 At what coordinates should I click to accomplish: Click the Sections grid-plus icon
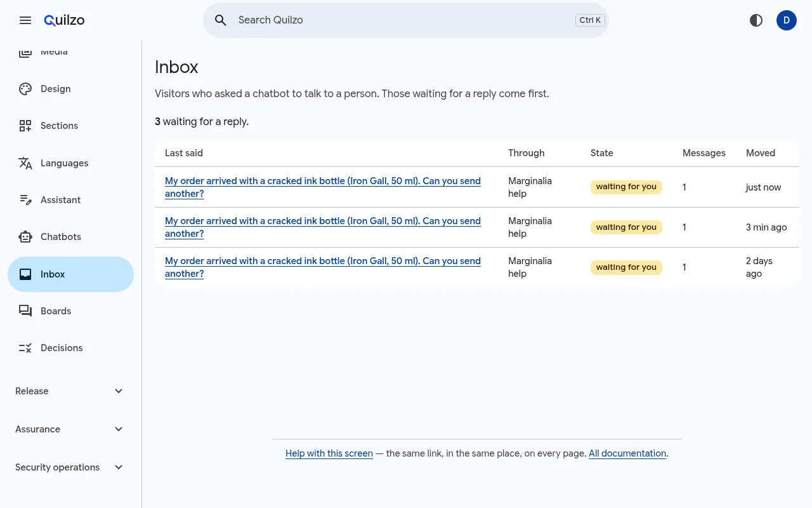coord(25,126)
